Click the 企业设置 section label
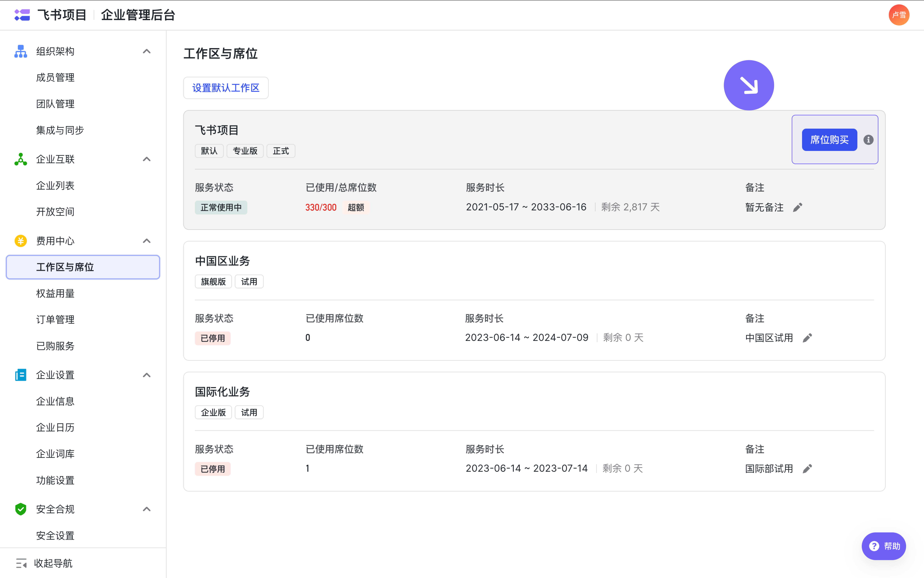924x578 pixels. (55, 375)
